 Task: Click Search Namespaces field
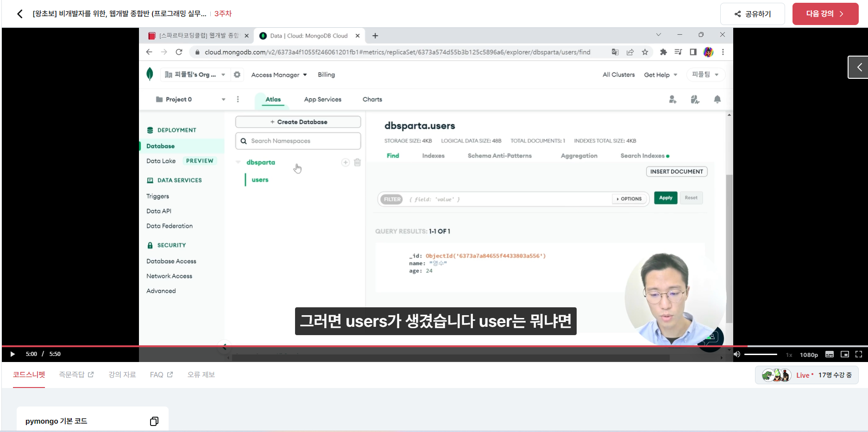[x=298, y=141]
